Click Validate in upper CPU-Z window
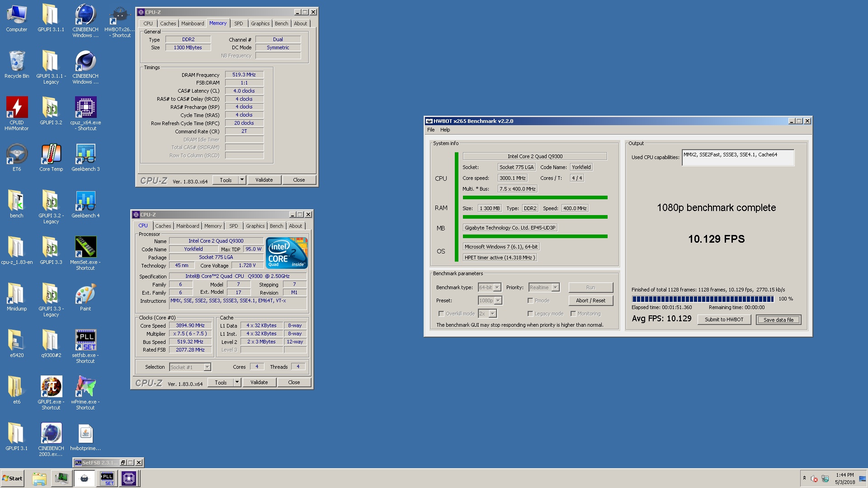This screenshot has width=868, height=488. (x=264, y=180)
